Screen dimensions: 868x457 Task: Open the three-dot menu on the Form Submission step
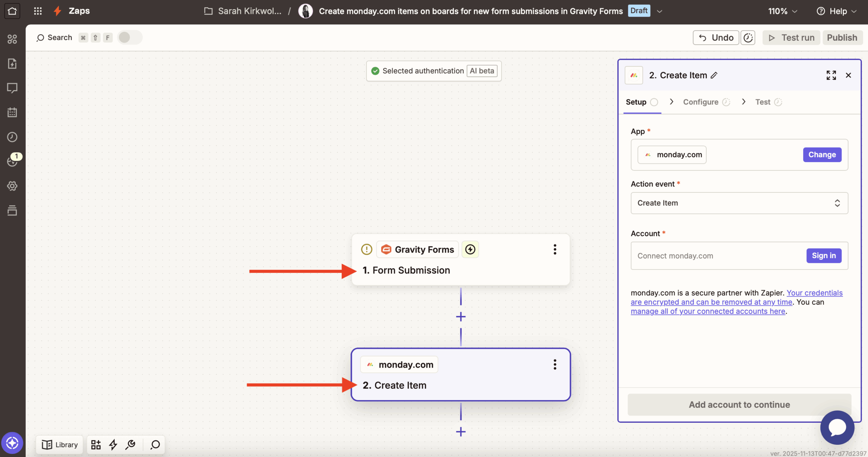pyautogui.click(x=555, y=249)
